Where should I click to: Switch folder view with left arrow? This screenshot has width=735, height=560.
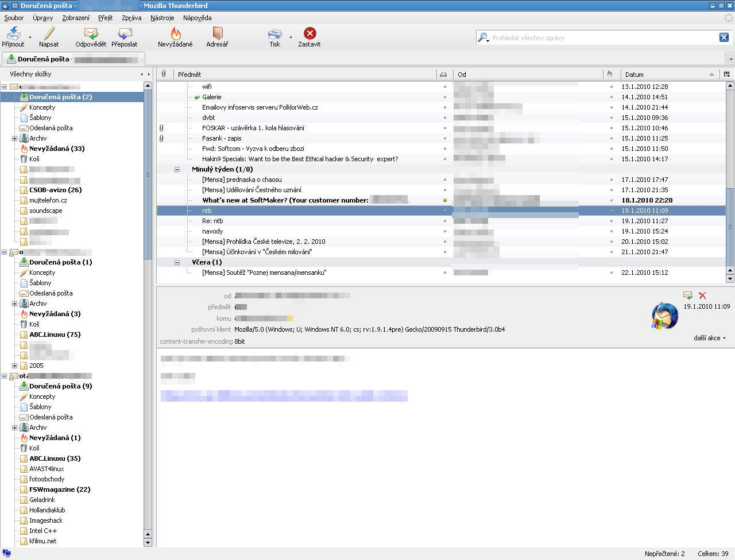click(142, 74)
